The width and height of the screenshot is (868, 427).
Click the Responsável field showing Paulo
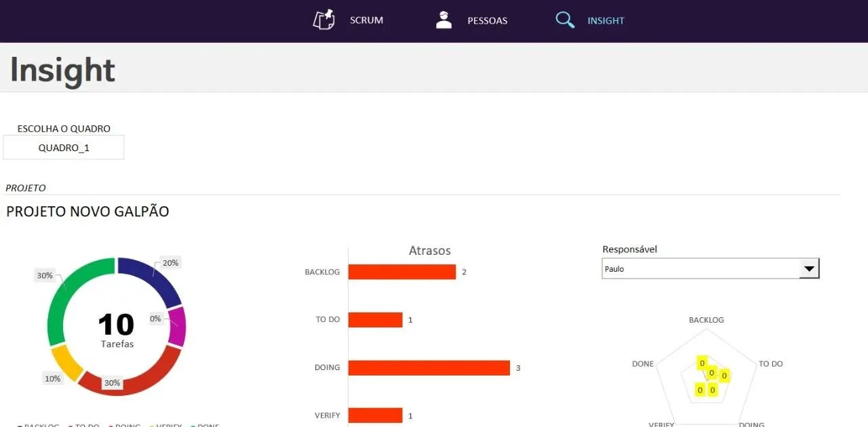click(x=700, y=269)
